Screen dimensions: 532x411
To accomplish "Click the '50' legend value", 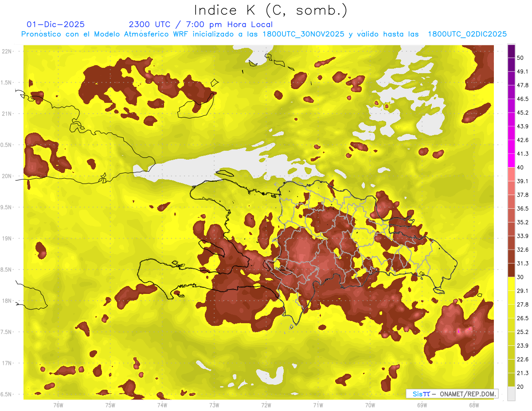I will point(520,58).
